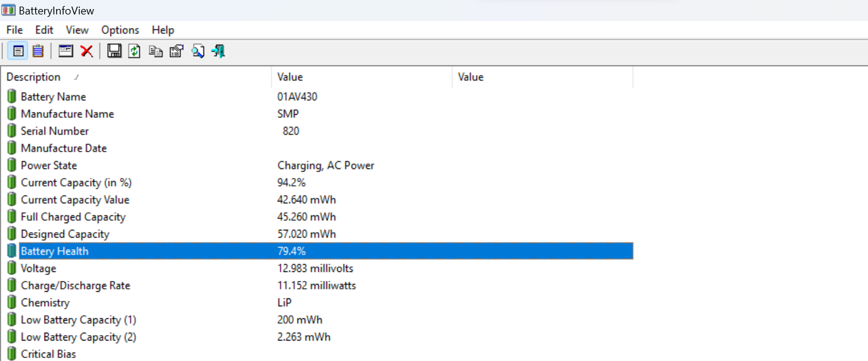Screen dimensions: 868x361
Task: Click the 820 serial number value
Action: (x=291, y=131)
